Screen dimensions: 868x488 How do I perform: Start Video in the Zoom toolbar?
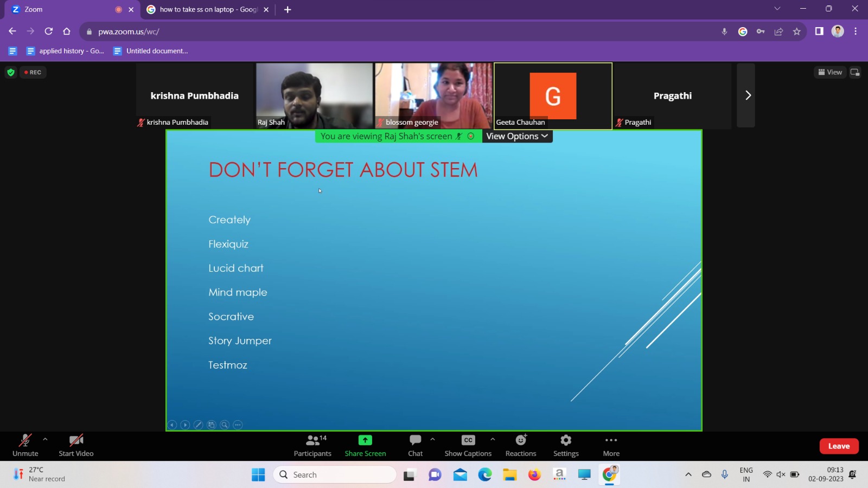coord(76,446)
